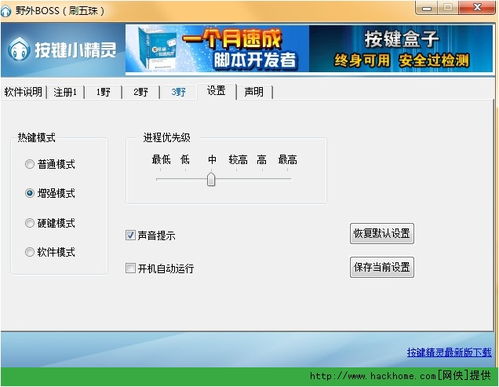Click the app icon in the title bar
Screen dimensions: 499x387
point(5,11)
